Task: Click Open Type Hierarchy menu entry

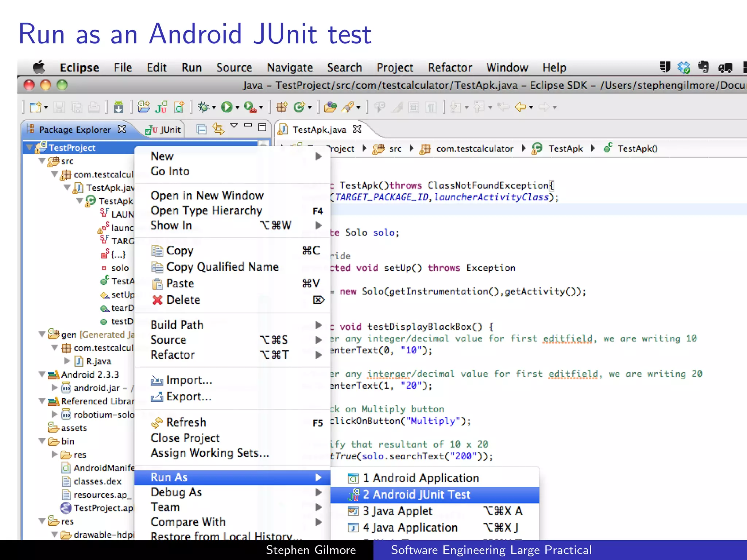Action: point(232,210)
